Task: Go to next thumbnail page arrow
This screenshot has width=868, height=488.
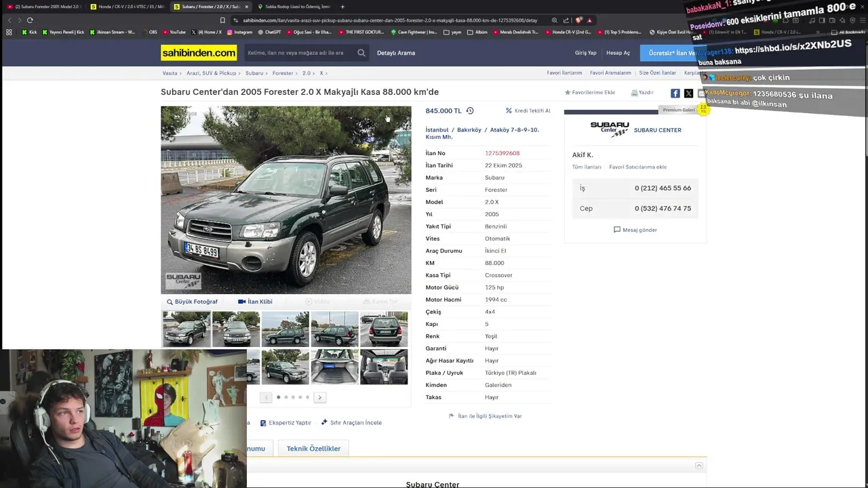Action: [319, 397]
